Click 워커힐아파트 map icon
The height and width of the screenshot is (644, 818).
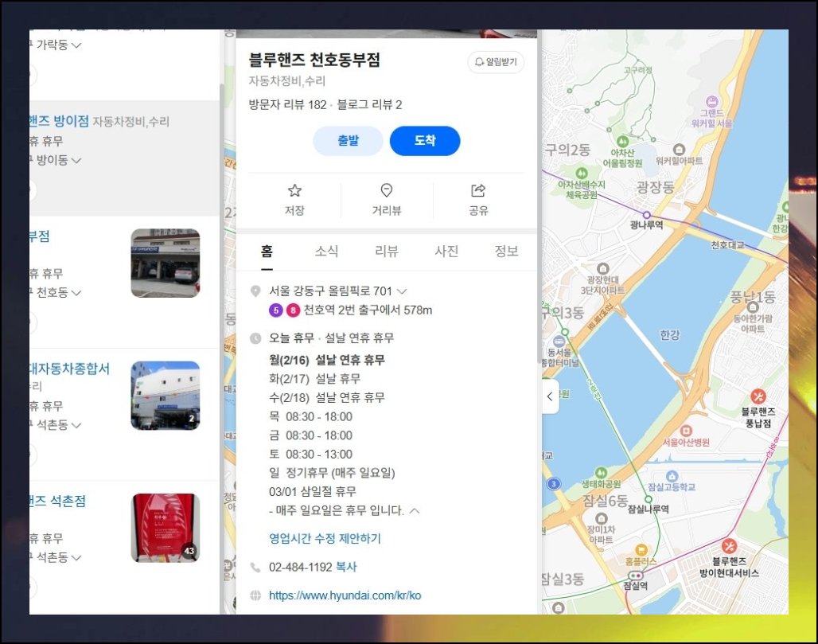(679, 150)
